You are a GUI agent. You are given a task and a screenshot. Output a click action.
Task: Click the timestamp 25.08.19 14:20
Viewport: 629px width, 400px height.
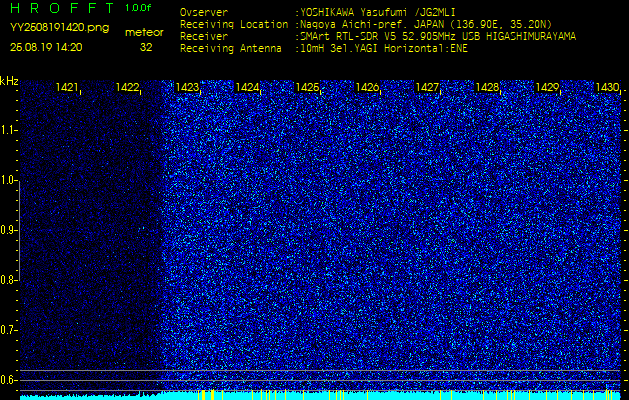(x=46, y=47)
